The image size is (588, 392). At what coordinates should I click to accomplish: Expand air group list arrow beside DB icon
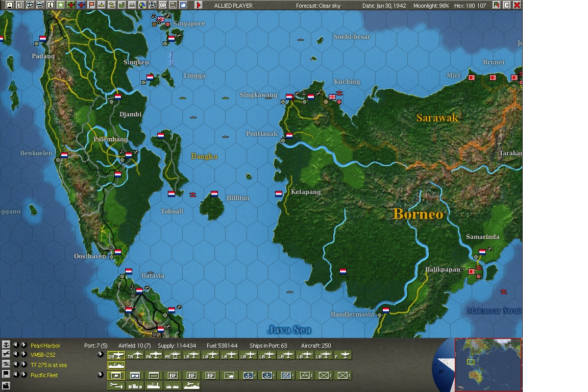(100, 355)
